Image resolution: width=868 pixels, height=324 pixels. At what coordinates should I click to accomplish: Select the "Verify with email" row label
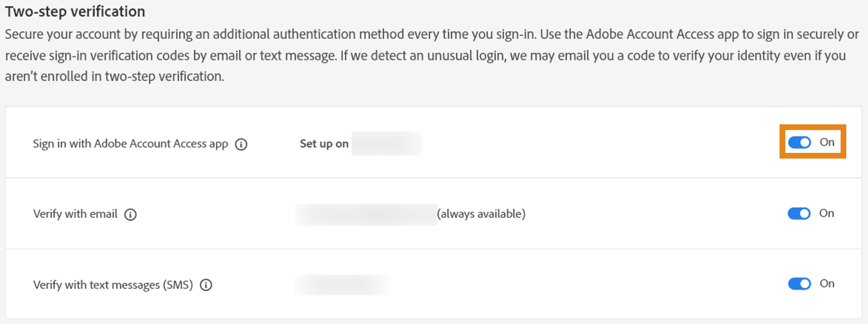click(x=75, y=214)
